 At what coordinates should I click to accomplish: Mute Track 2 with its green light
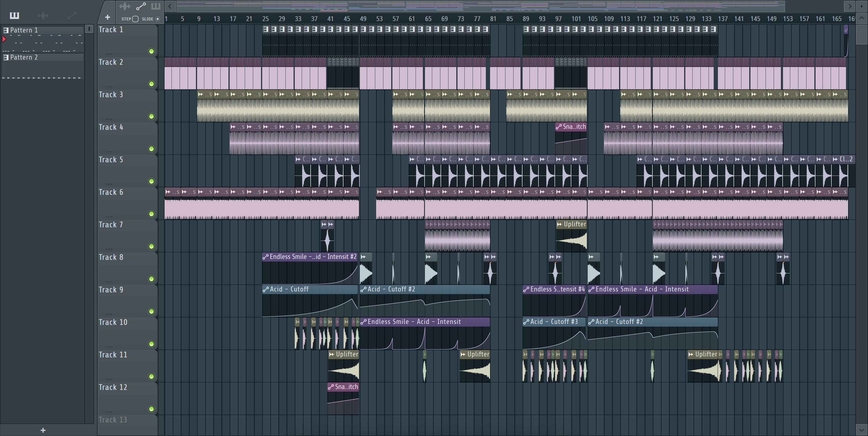tap(151, 84)
